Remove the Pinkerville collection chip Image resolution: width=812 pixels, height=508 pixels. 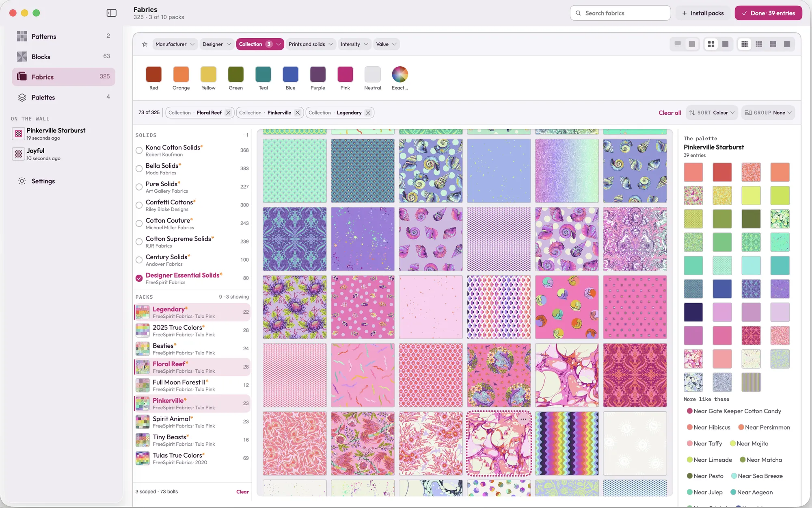(x=298, y=113)
